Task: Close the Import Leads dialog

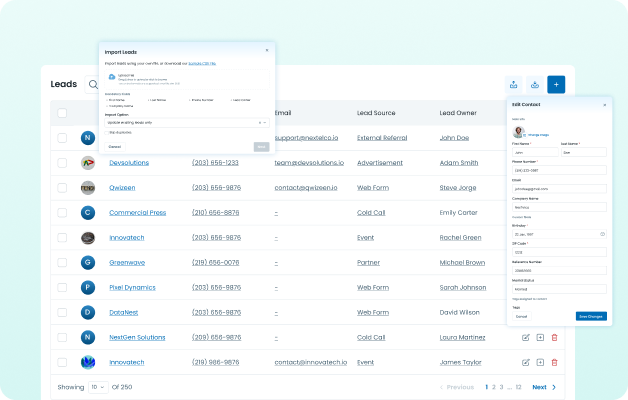Action: click(x=267, y=49)
